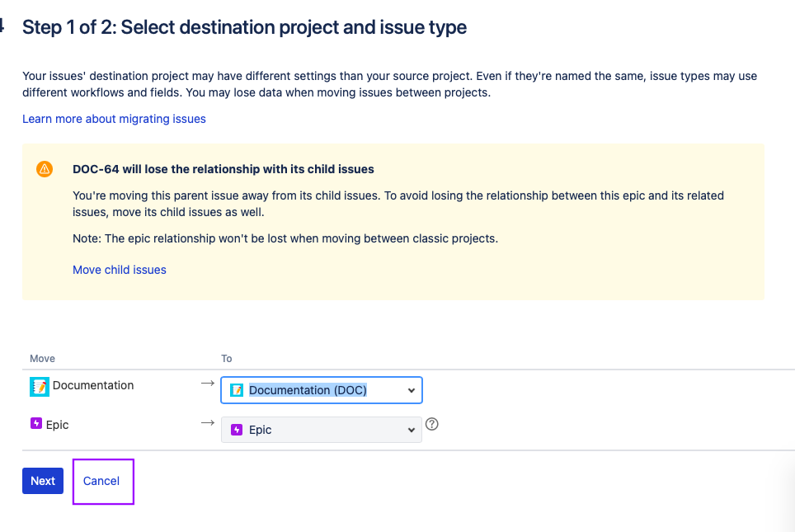Click the lightning icon inside issue type dropdown
This screenshot has width=795, height=532.
[237, 430]
